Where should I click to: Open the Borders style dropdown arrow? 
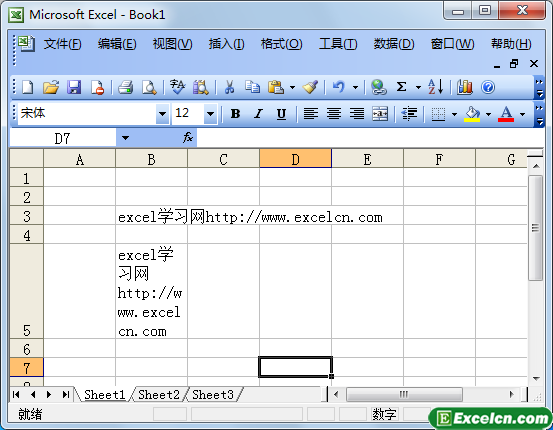pos(454,114)
